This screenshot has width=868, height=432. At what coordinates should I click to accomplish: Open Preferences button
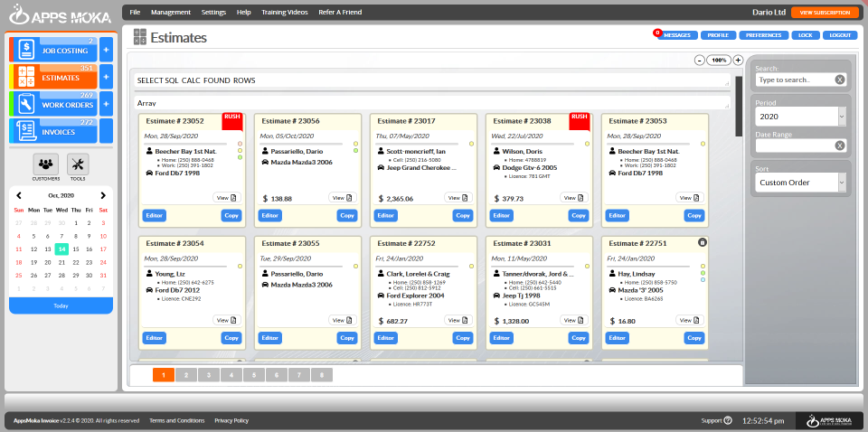coord(763,35)
